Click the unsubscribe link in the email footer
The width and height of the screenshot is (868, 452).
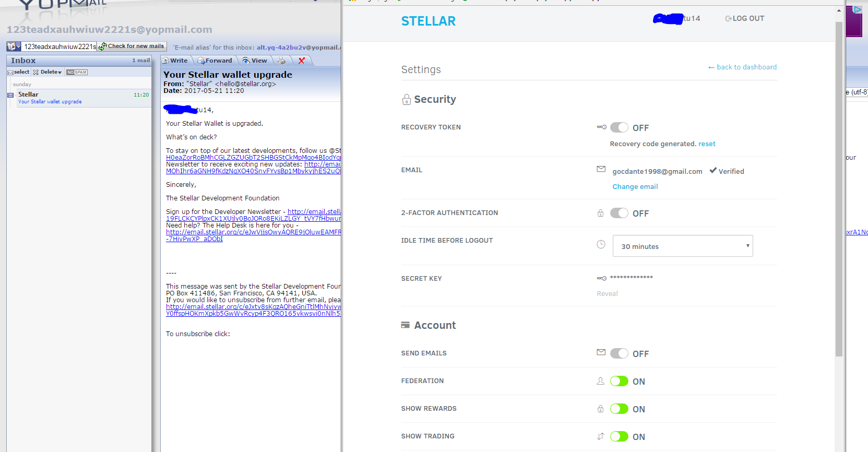253,310
